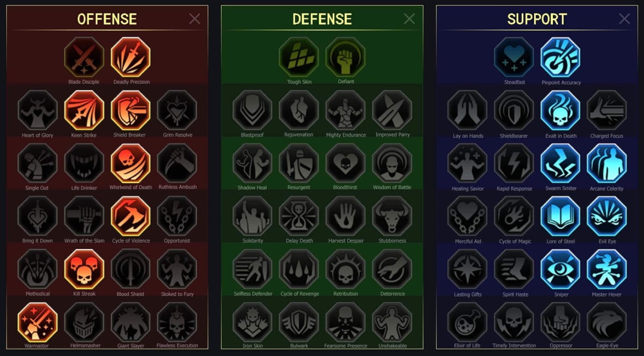Image resolution: width=644 pixels, height=356 pixels.
Task: Choose the Lore of Steel book icon
Action: click(561, 216)
